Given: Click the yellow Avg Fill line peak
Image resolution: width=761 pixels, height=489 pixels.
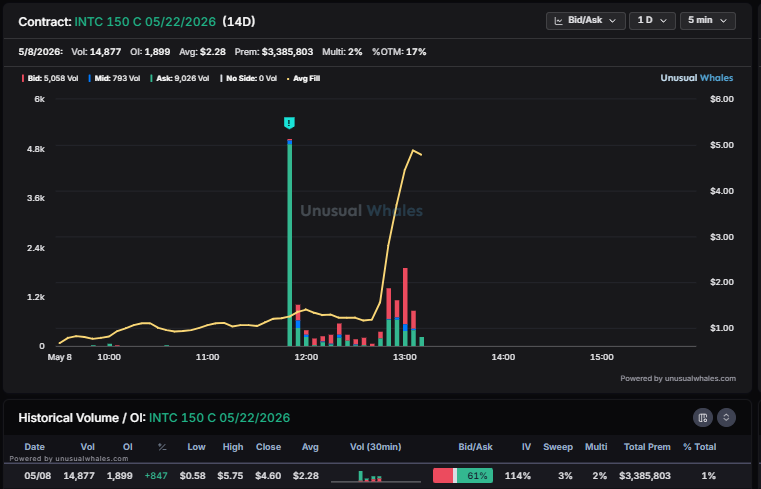Looking at the screenshot, I should tap(413, 150).
